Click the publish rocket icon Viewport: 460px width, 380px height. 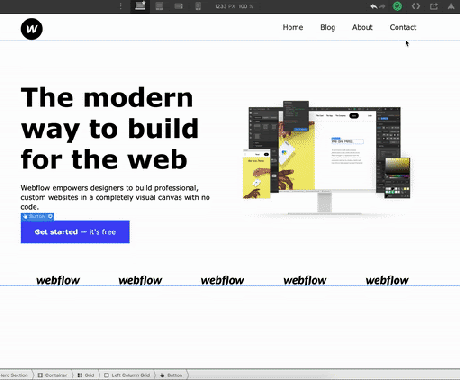click(x=451, y=6)
